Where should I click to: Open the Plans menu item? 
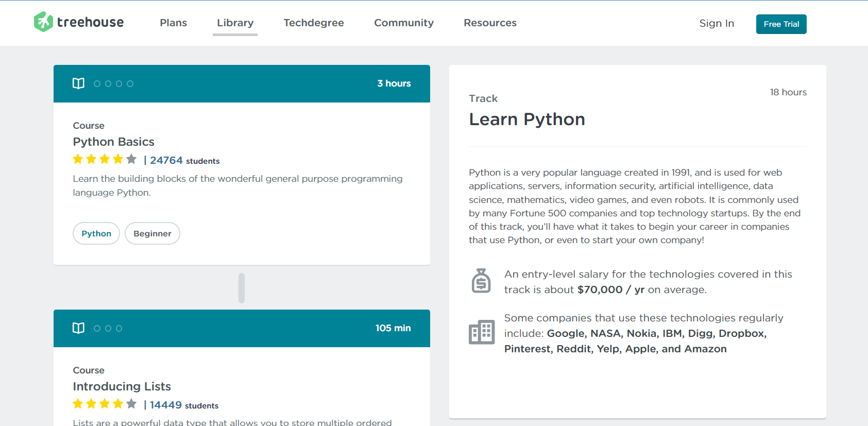tap(173, 23)
